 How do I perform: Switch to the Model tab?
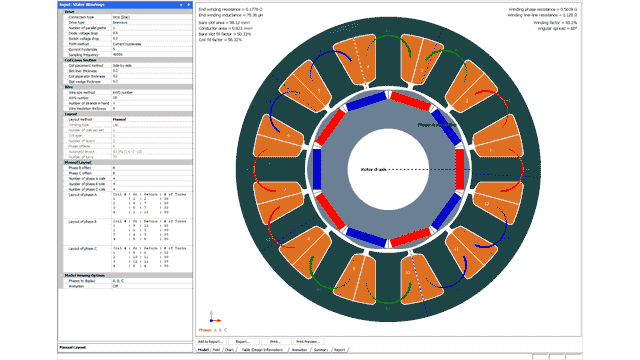203,350
